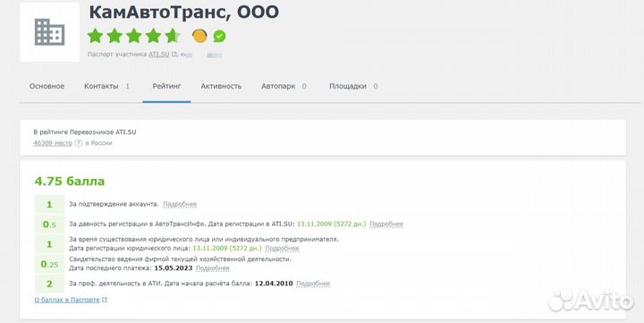Click the company building logo thumbnail

pos(50,32)
